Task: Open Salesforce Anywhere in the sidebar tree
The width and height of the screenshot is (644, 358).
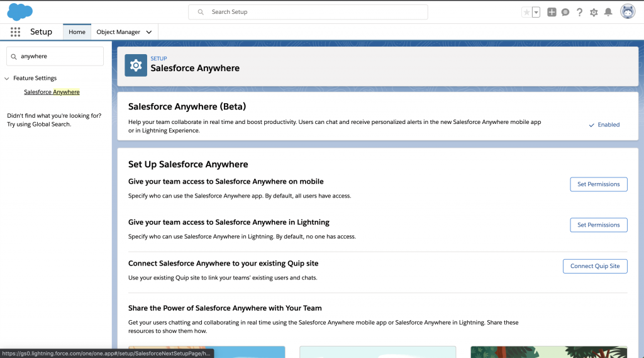Action: 52,92
